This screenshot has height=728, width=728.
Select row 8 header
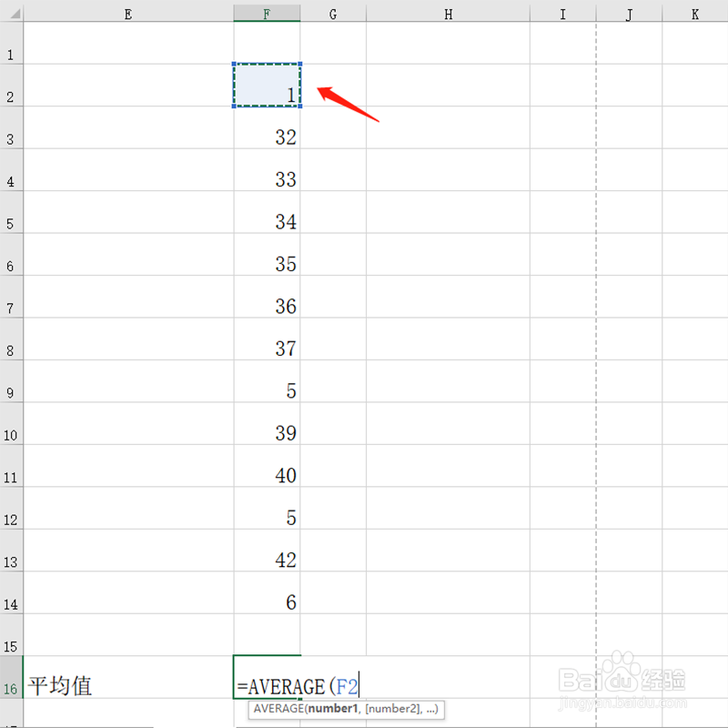(x=11, y=339)
